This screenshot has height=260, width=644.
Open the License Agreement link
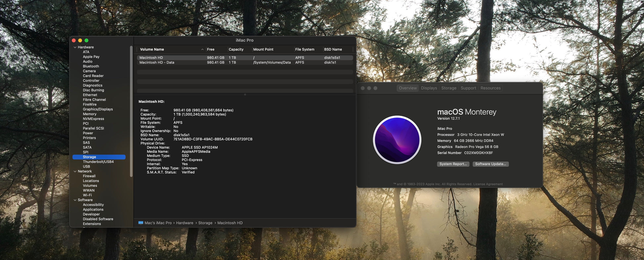pyautogui.click(x=488, y=184)
